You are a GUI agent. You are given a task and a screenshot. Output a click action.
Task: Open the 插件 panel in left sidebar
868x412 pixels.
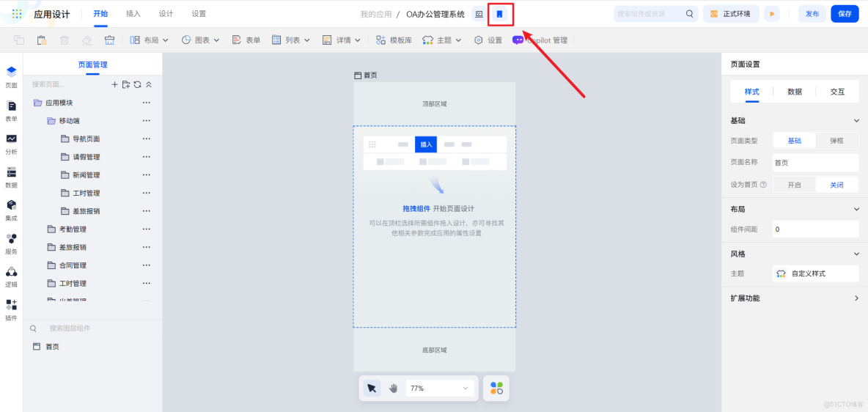[11, 310]
